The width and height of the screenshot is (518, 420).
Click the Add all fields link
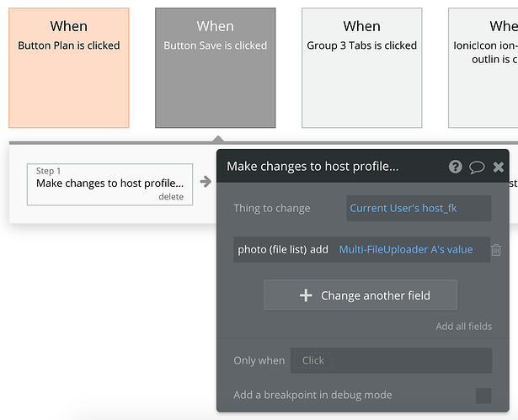[x=463, y=327]
